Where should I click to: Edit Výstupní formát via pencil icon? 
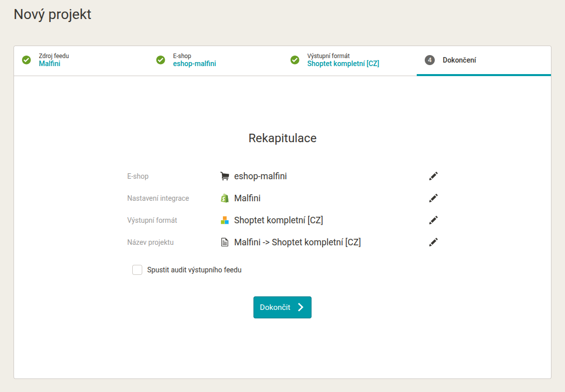click(433, 220)
